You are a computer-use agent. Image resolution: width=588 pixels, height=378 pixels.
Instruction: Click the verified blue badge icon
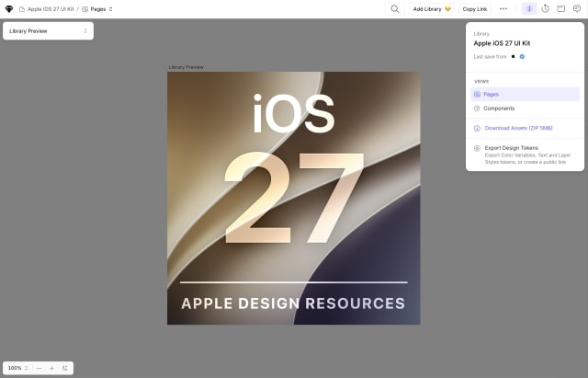pyautogui.click(x=522, y=57)
